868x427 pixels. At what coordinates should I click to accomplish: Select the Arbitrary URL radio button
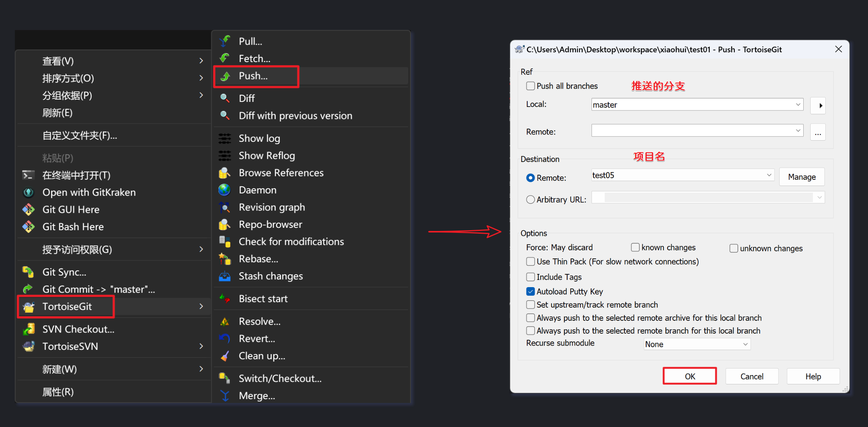(x=530, y=200)
